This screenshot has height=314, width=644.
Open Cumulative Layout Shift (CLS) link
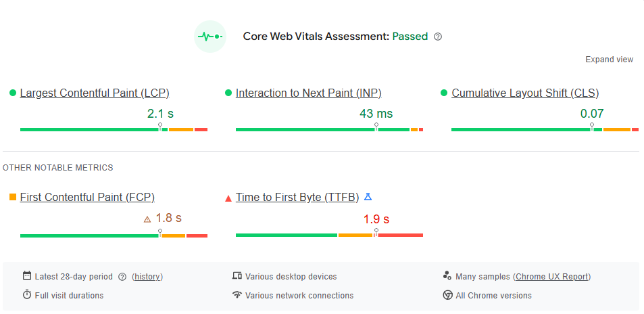[x=525, y=93]
